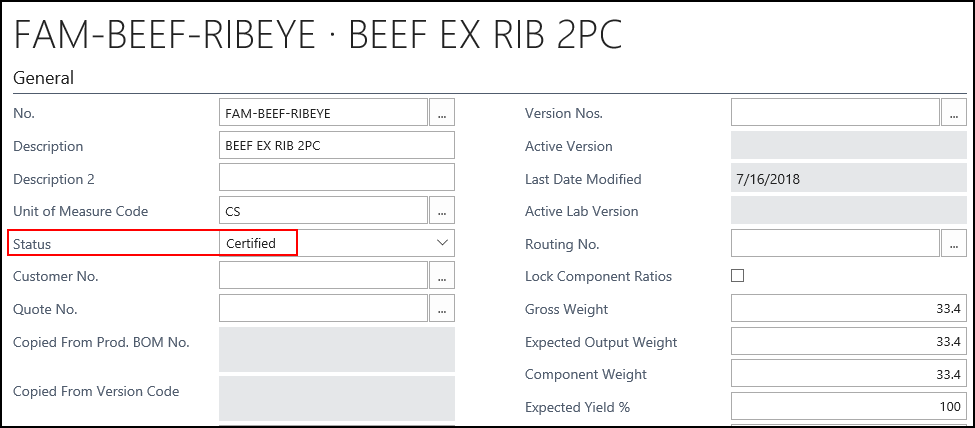Click into the Gross Weight field
This screenshot has height=428, width=975.
[849, 309]
